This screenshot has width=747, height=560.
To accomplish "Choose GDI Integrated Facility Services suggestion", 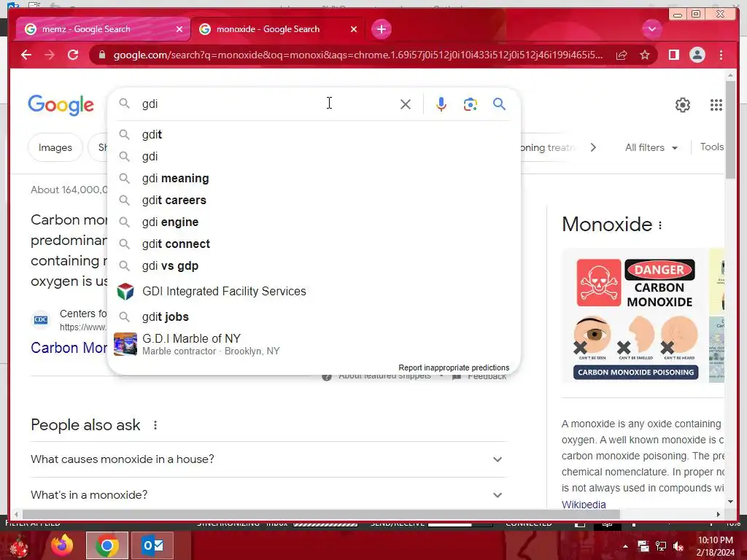I will coord(314,292).
